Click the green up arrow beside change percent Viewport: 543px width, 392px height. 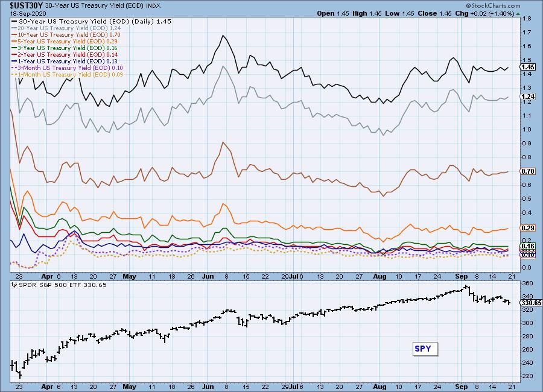pos(518,14)
